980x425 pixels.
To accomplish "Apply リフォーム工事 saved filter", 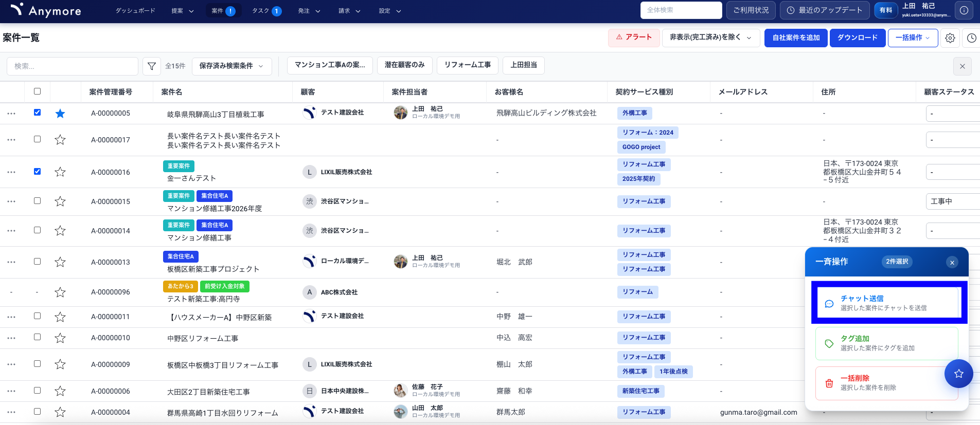I will click(468, 65).
